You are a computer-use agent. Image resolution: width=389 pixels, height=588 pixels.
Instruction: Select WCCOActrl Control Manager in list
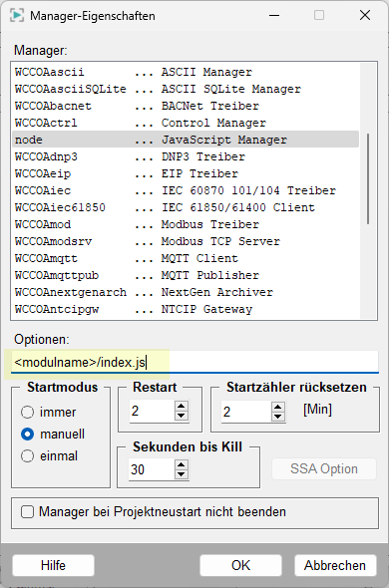point(186,123)
